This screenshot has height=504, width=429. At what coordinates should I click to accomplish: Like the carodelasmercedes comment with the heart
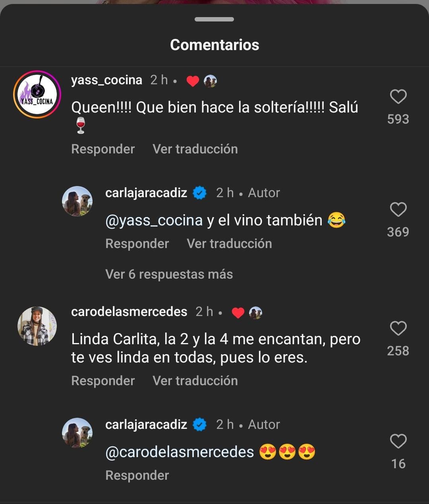click(398, 329)
